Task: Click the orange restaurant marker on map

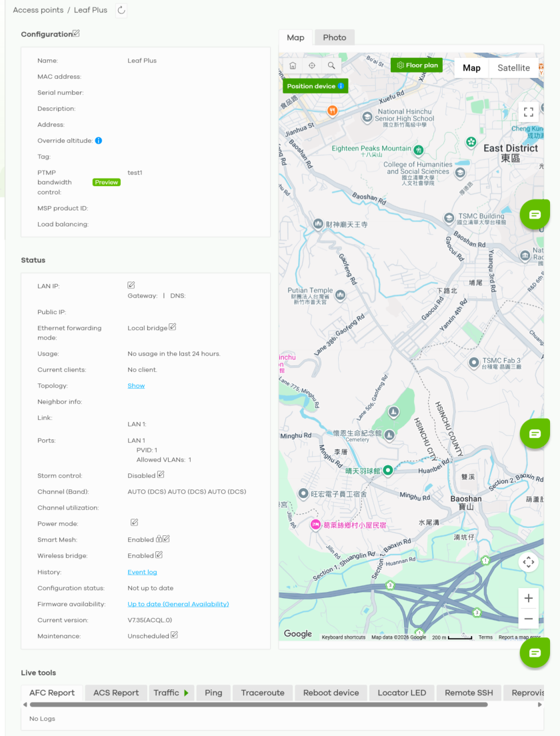Action: coord(333,111)
